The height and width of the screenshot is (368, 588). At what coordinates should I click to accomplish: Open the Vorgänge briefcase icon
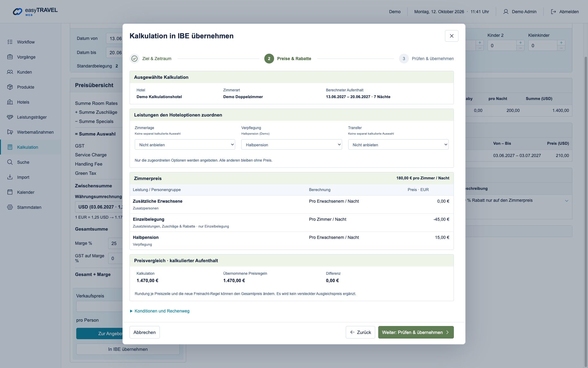10,57
